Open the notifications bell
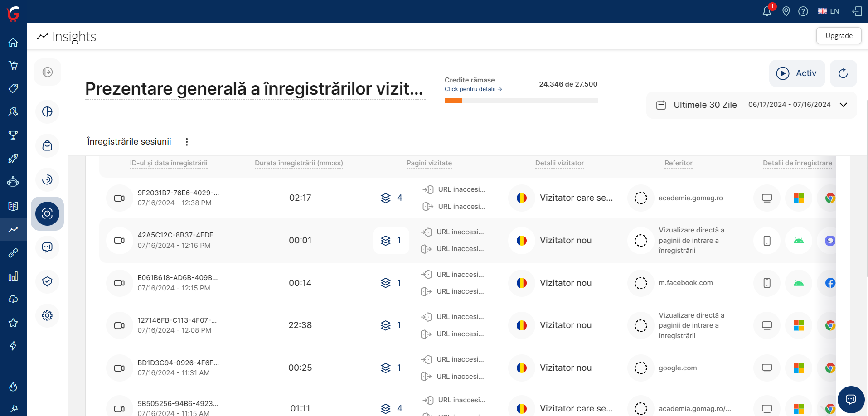 767,11
